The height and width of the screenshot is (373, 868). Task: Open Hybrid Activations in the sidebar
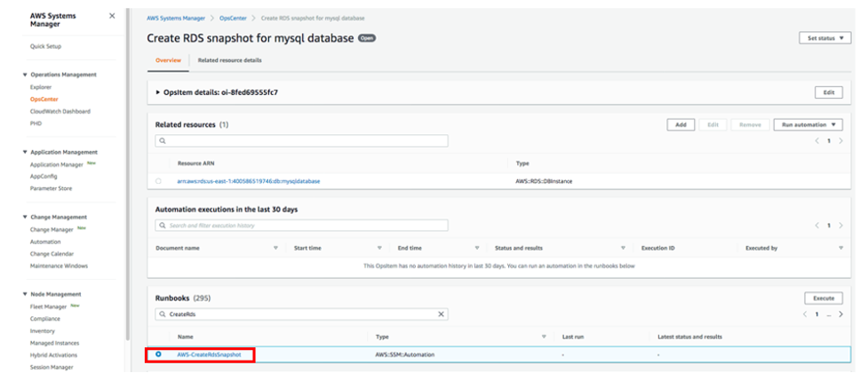[x=53, y=355]
